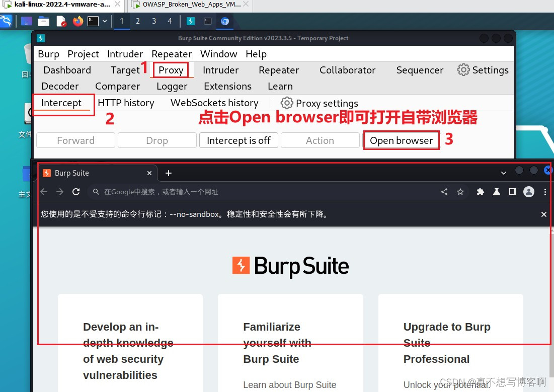Open Chrome's three-dot menu

(x=545, y=192)
